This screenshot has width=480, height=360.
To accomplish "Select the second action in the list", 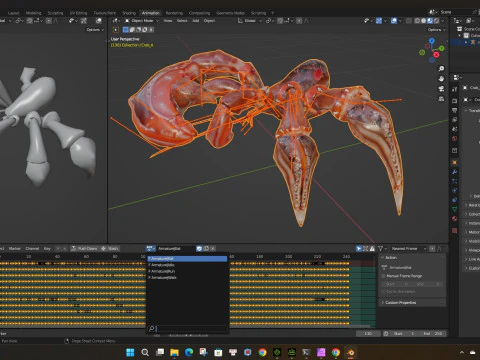I will pyautogui.click(x=187, y=265).
